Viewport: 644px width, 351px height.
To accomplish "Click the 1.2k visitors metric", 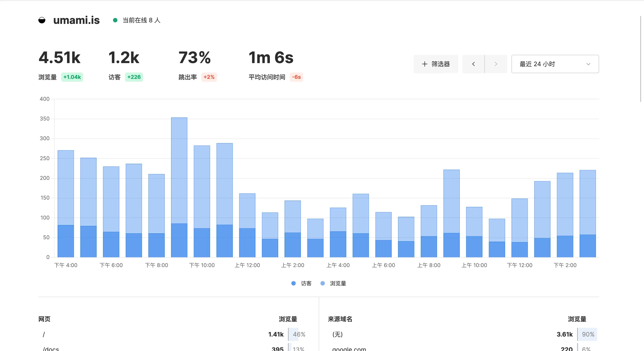I will click(x=124, y=57).
